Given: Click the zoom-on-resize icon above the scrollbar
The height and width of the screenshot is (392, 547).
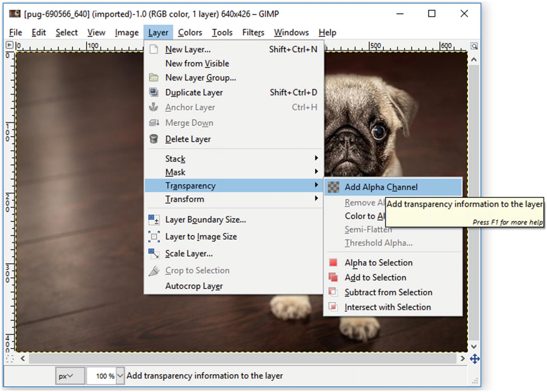Looking at the screenshot, I should coord(474,46).
